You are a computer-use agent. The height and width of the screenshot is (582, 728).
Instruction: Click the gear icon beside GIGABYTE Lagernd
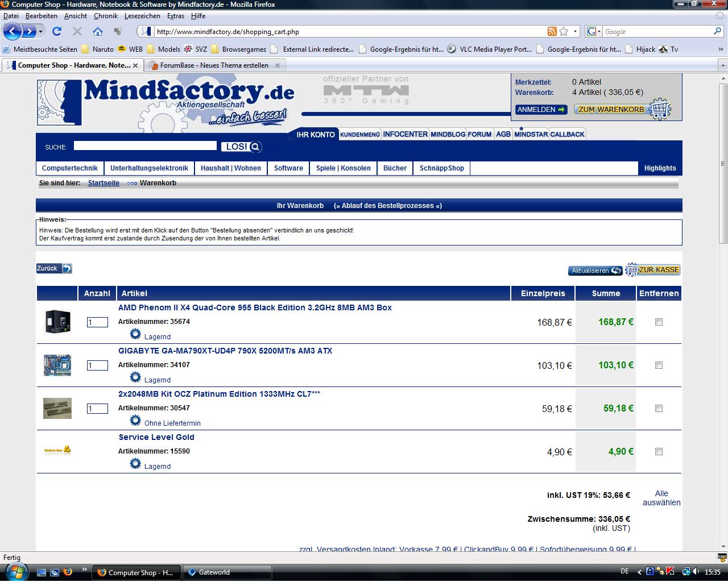[x=135, y=377]
